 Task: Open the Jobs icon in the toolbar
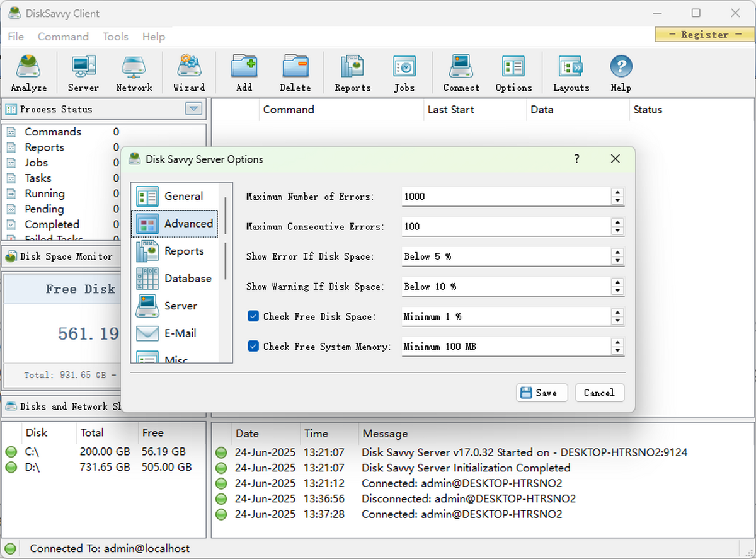[404, 72]
